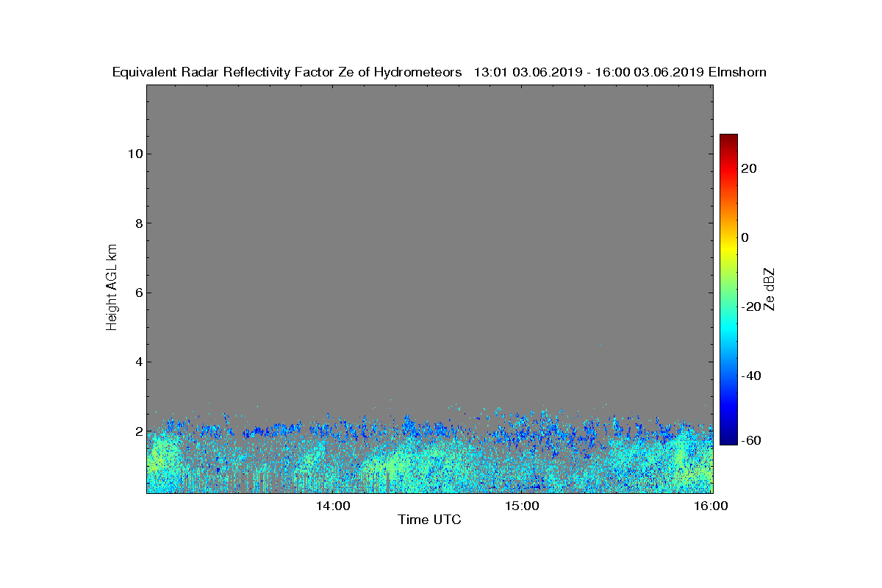
Task: Click the colorbar value -60
Action: 750,440
